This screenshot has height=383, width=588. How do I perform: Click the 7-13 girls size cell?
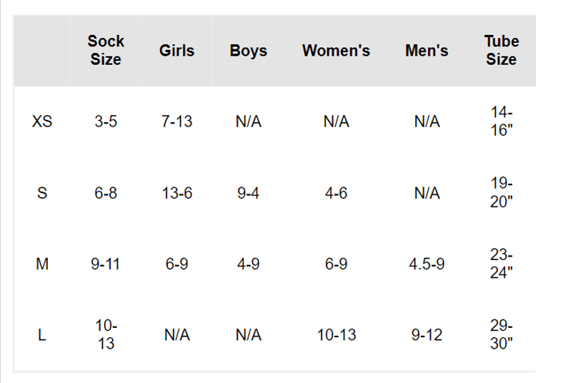pos(176,122)
